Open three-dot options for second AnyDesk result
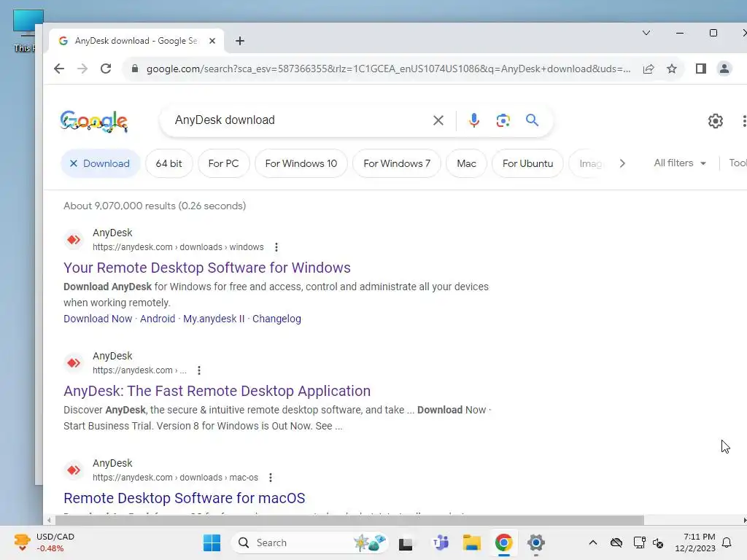The width and height of the screenshot is (747, 560). pyautogui.click(x=199, y=370)
